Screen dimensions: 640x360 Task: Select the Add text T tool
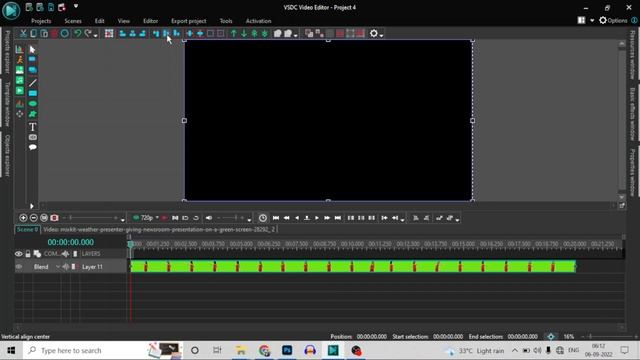coord(33,127)
